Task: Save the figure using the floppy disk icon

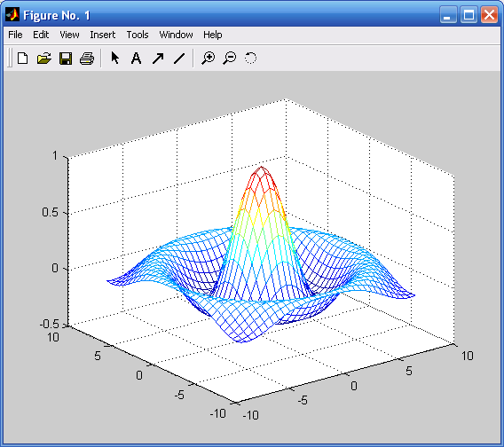Action: (66, 59)
